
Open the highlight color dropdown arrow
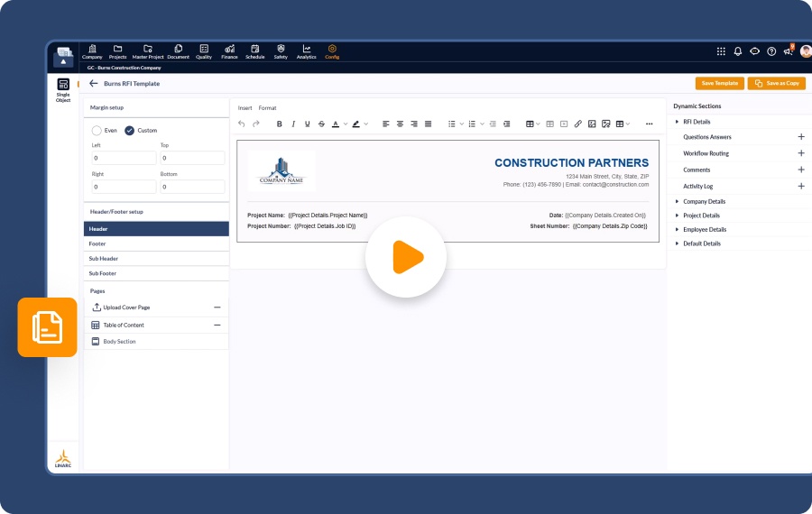pyautogui.click(x=366, y=124)
